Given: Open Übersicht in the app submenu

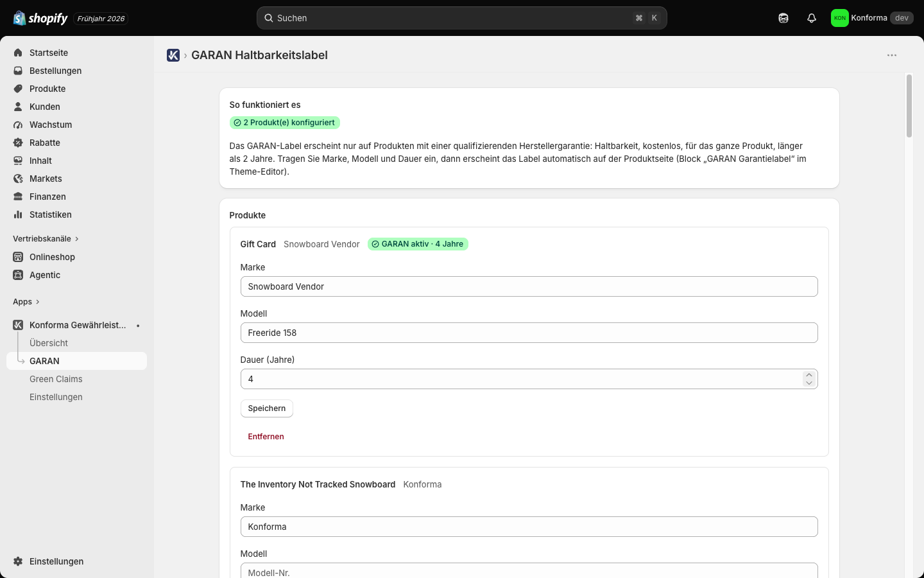Looking at the screenshot, I should [x=49, y=343].
